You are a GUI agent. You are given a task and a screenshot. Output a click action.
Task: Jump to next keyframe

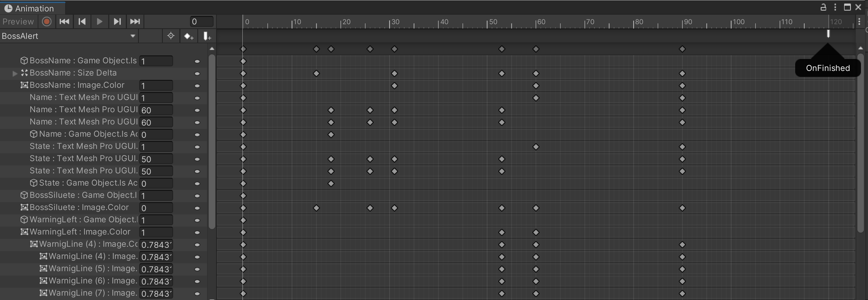117,21
